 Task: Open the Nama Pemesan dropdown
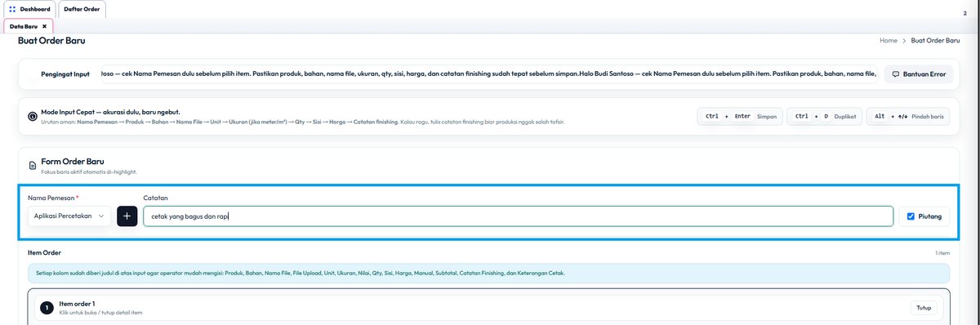(x=69, y=216)
